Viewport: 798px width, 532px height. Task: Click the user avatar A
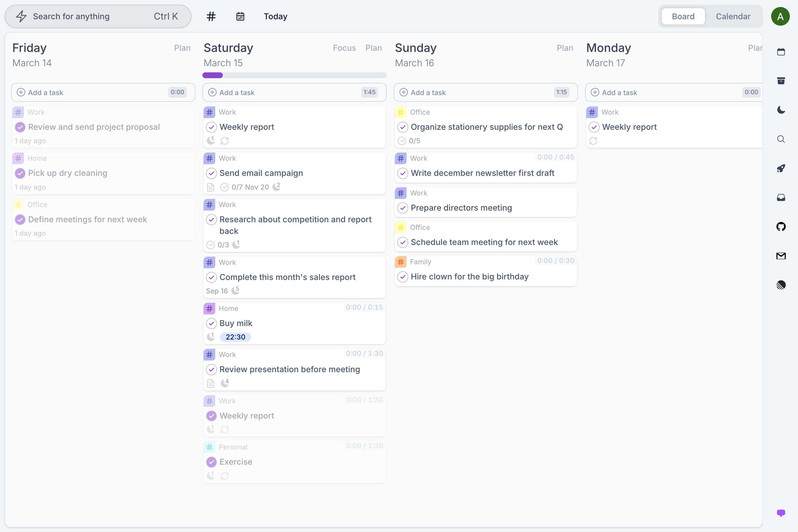780,16
